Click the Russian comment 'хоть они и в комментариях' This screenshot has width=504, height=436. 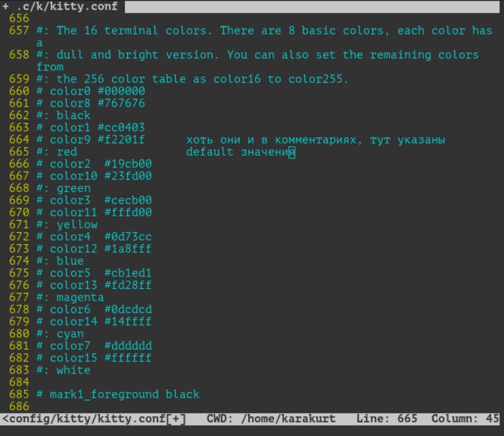click(x=271, y=139)
